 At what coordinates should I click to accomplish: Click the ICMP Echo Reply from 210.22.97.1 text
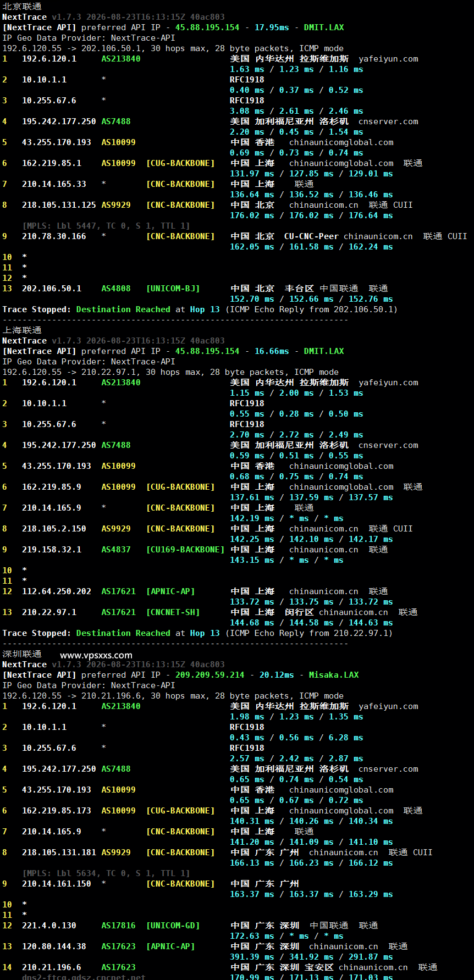(x=309, y=633)
